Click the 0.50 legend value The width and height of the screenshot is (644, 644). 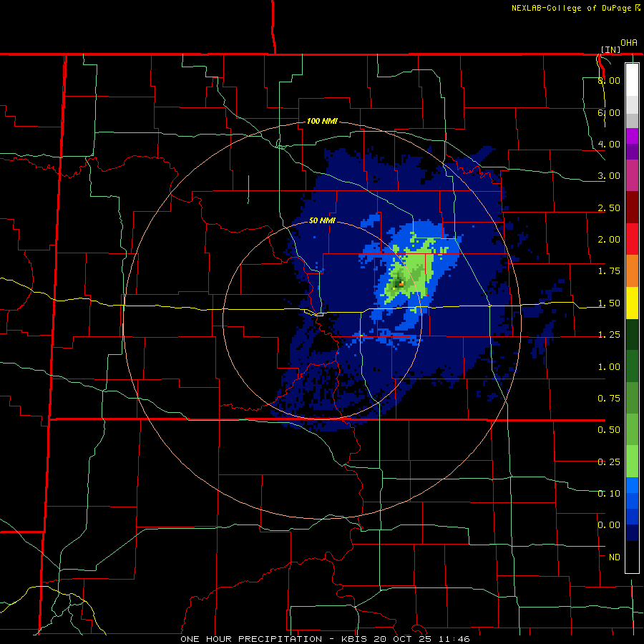(609, 430)
